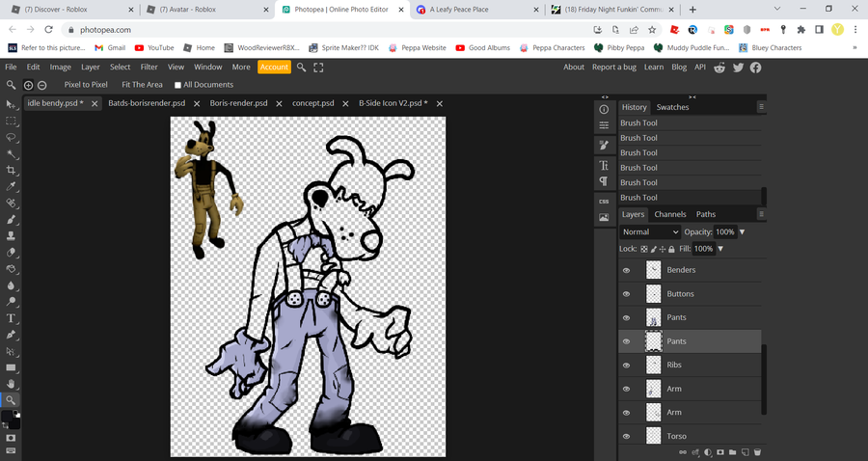Open the Layer menu
This screenshot has height=461, width=868.
point(91,67)
